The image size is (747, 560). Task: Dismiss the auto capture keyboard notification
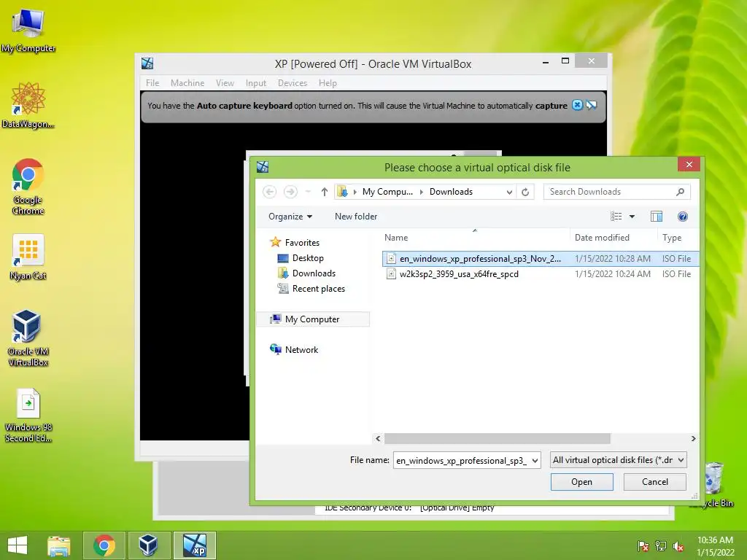pyautogui.click(x=577, y=105)
